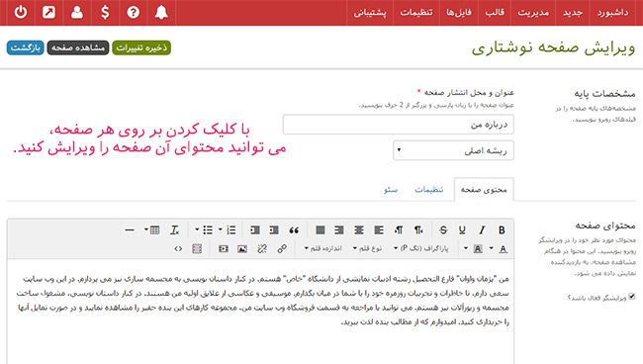Image resolution: width=643 pixels, height=364 pixels.
Task: Show notifications via the bell icon
Action: 161,12
